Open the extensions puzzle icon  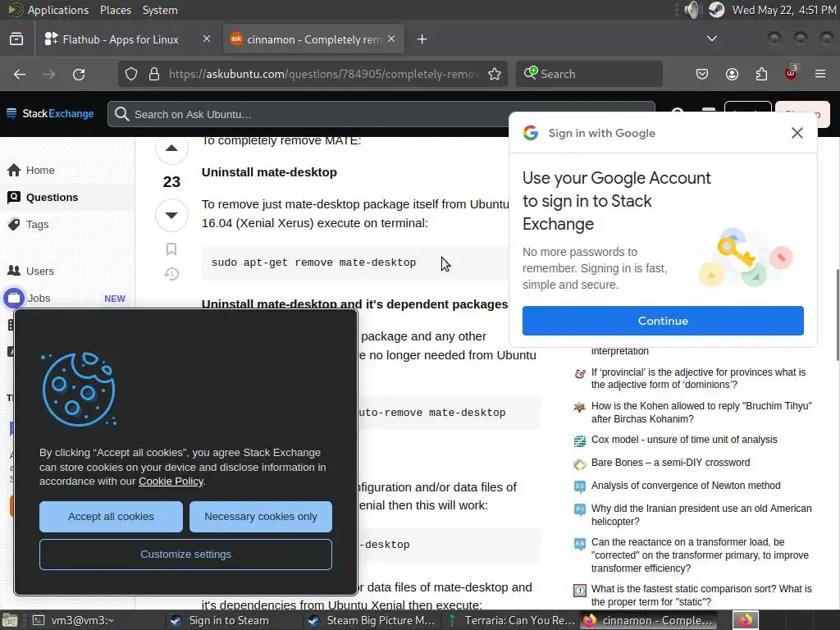click(762, 74)
